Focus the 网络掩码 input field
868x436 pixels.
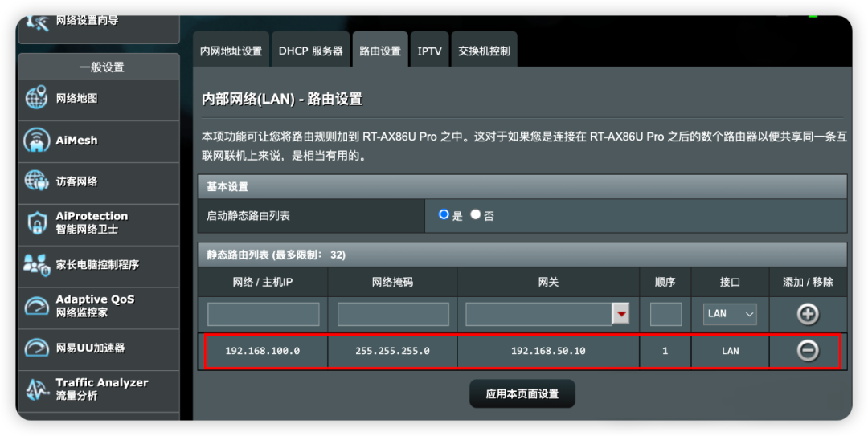point(392,314)
